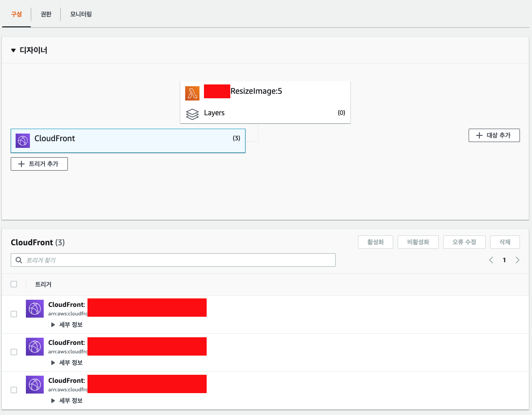Screen dimensions: 532x415
Task: Check the checkbox of the last CloudFront trigger
Action: 14,390
